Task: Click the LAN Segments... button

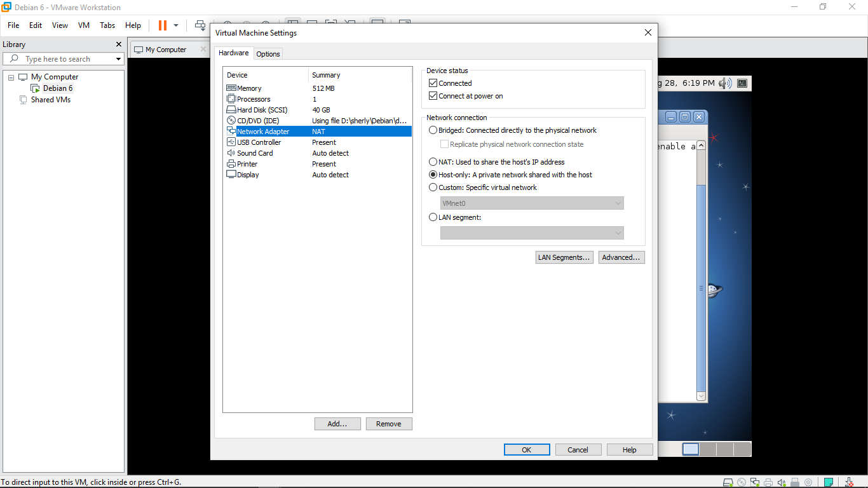Action: 564,257
